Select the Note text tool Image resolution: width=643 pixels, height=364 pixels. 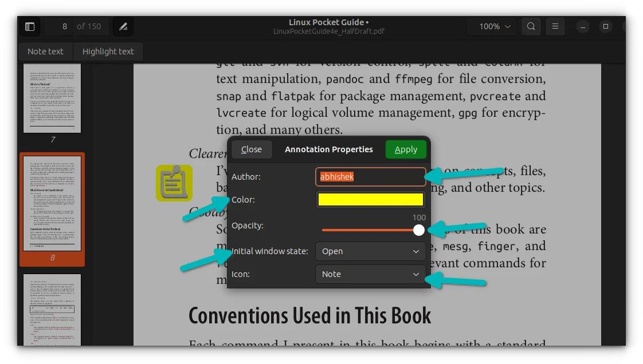coord(45,52)
